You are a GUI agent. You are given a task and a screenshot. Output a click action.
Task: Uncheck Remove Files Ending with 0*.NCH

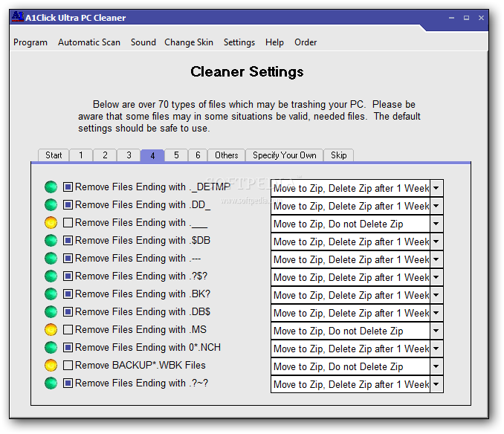tap(68, 347)
